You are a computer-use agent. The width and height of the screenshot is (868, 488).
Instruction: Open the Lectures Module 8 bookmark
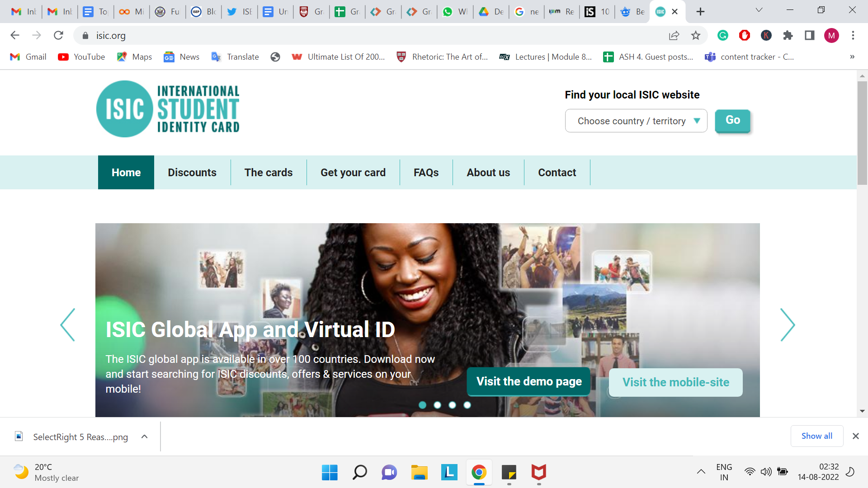(545, 57)
